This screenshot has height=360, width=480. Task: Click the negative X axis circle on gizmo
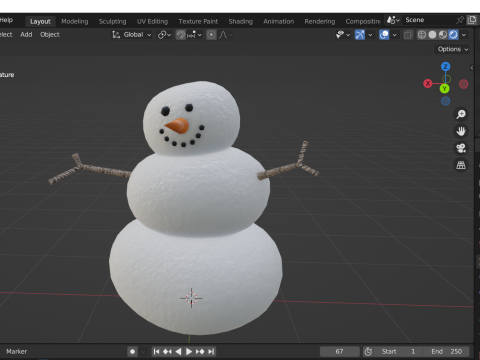point(463,84)
